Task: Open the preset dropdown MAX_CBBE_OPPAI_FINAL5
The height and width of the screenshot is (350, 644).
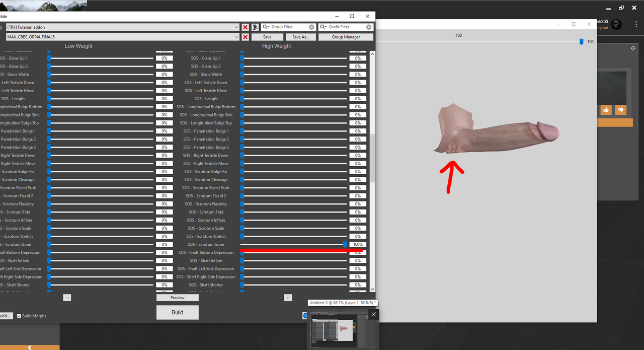Action: point(122,37)
